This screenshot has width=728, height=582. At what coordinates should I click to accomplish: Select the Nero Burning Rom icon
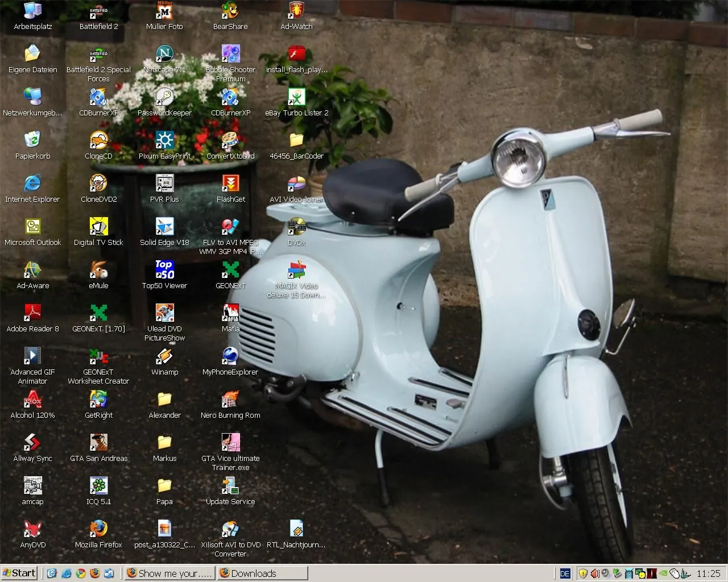230,400
